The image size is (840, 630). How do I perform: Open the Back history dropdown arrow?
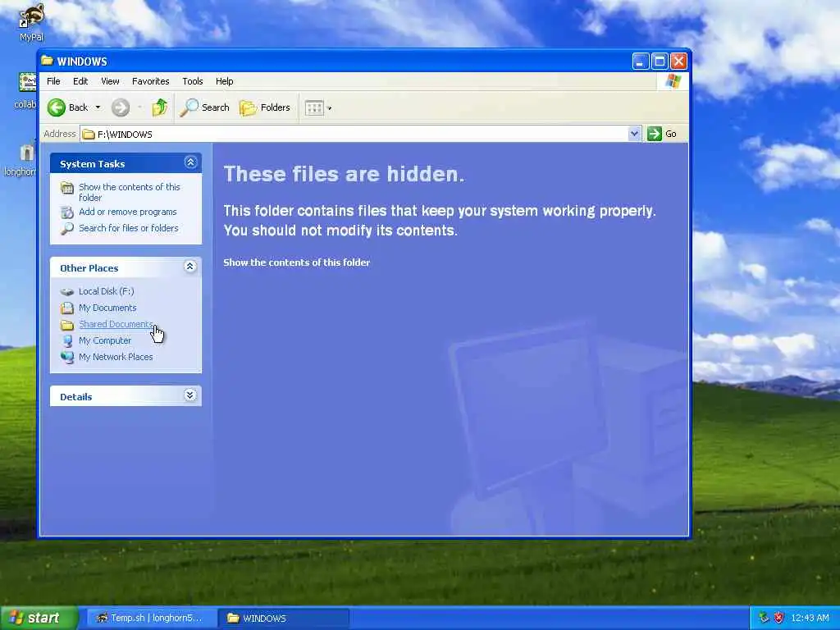click(98, 107)
